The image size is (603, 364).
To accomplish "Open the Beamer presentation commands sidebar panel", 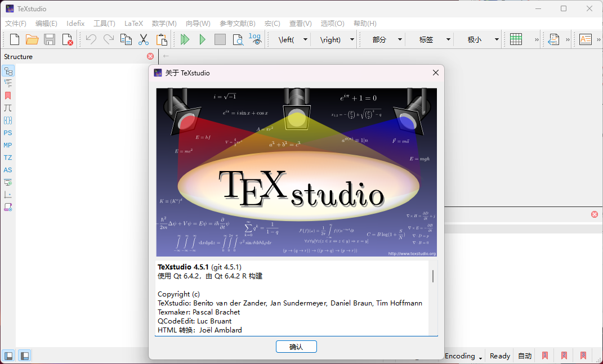I will pyautogui.click(x=8, y=182).
